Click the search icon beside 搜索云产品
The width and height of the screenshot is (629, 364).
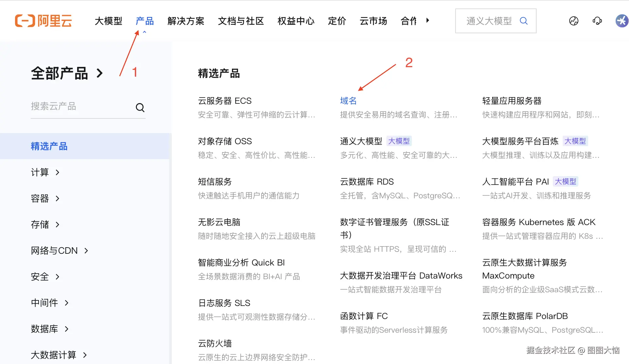coord(140,107)
